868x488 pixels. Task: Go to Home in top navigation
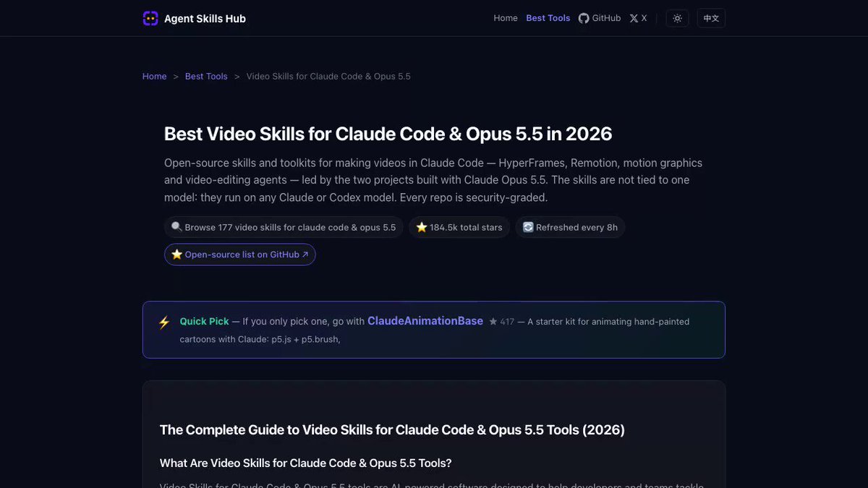point(506,18)
